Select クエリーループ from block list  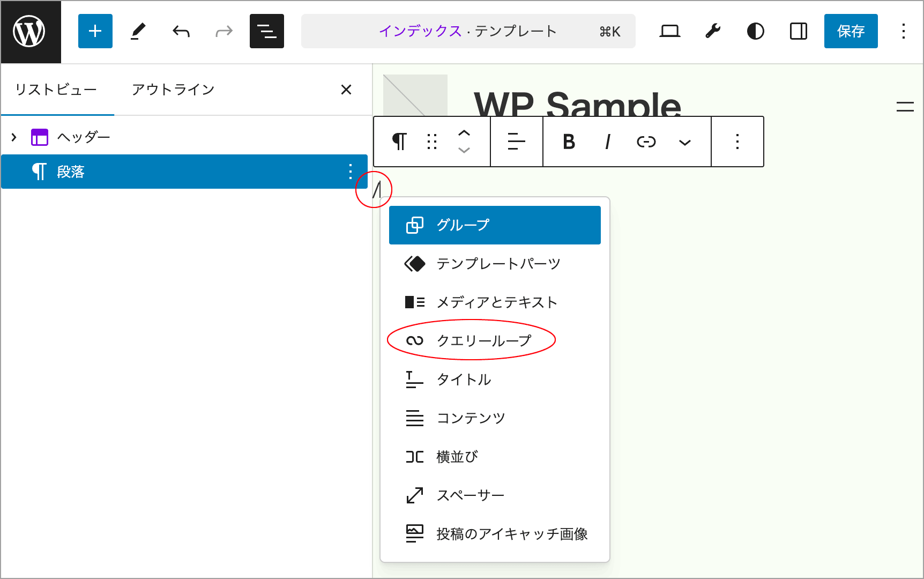tap(483, 340)
